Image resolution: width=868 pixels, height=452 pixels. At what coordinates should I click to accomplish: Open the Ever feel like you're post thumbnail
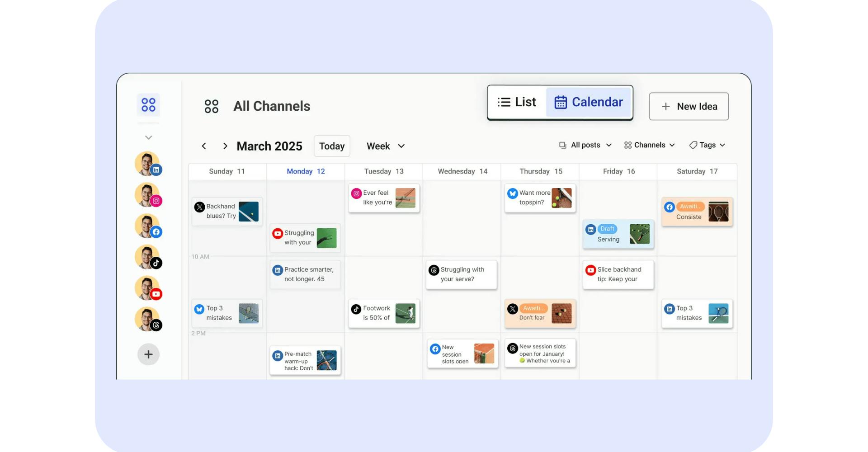[x=406, y=198]
